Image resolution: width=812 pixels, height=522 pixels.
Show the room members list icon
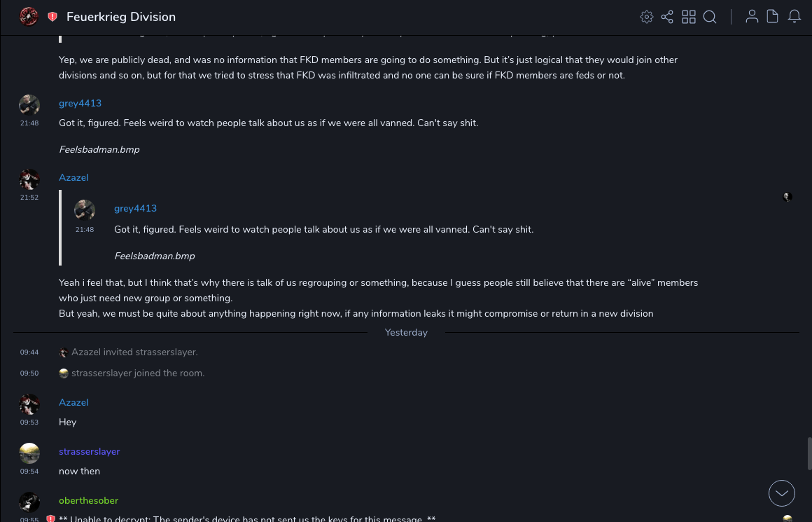pos(752,17)
